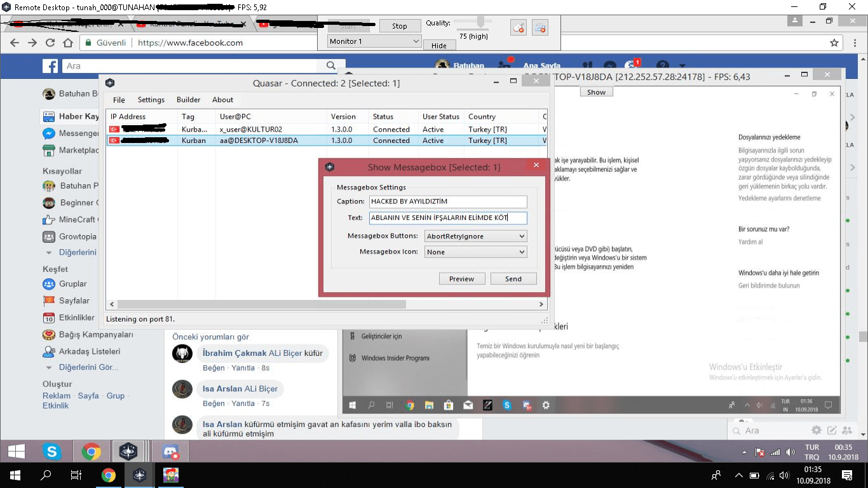868x488 pixels.
Task: Open the Messagebox Icon dropdown
Action: pos(475,252)
